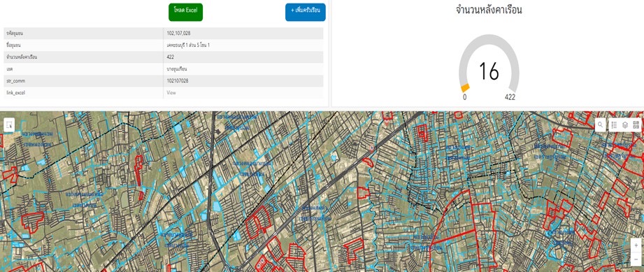Screen dimensions: 644x272
Task: Open the map legend list icon
Action: [614, 125]
